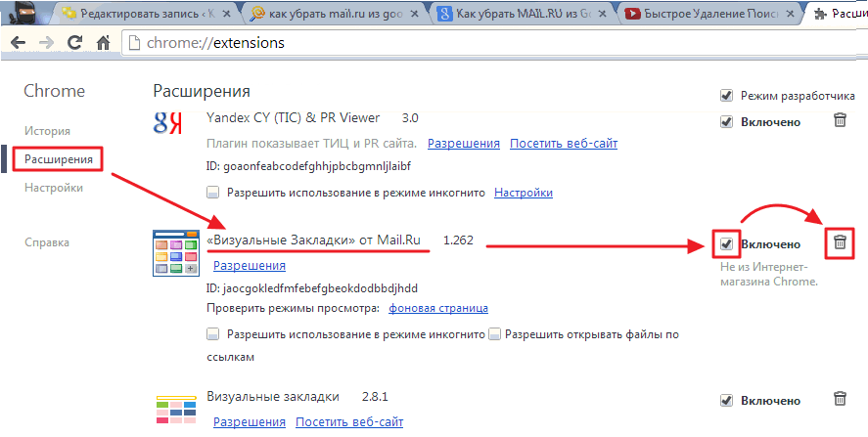Open История in Chrome sidebar
This screenshot has height=437, width=868.
coord(47,131)
